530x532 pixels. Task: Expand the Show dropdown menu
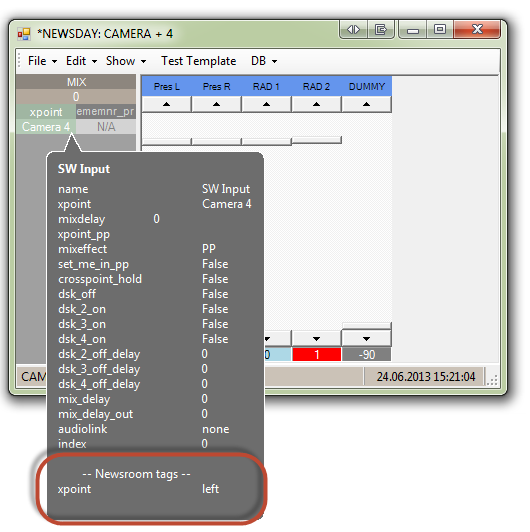click(x=126, y=61)
